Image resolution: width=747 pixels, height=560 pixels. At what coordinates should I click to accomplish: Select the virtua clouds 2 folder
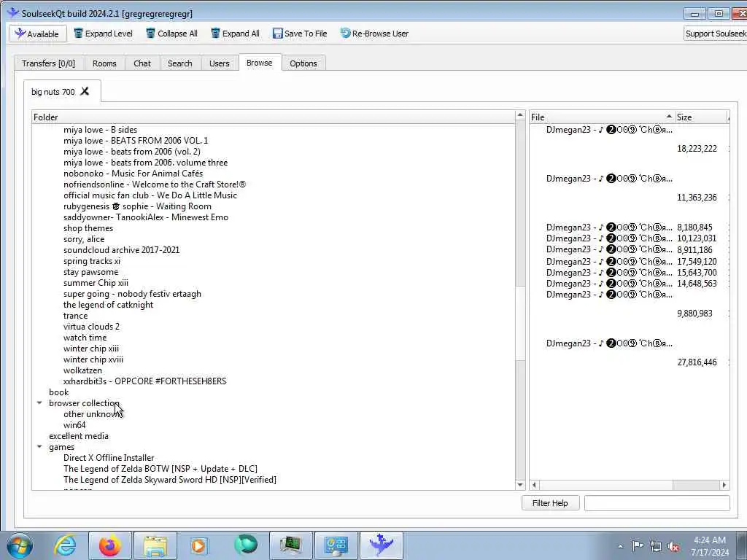91,327
